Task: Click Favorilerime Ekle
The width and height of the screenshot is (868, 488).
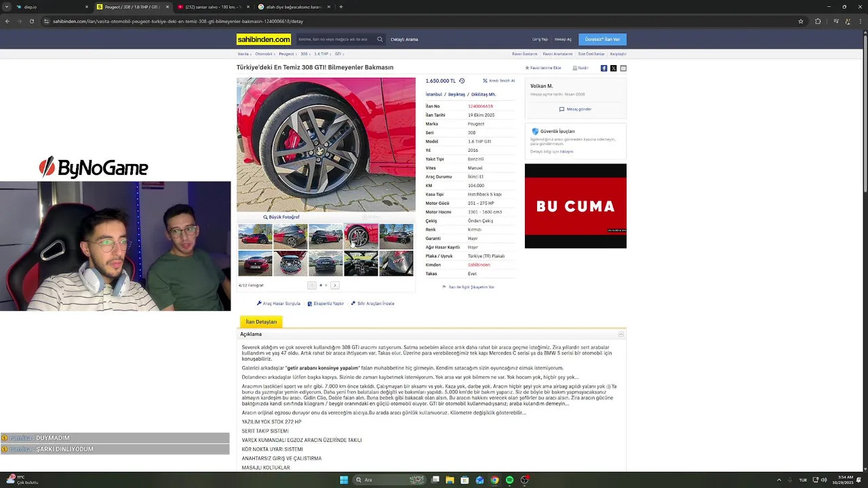Action: [543, 68]
